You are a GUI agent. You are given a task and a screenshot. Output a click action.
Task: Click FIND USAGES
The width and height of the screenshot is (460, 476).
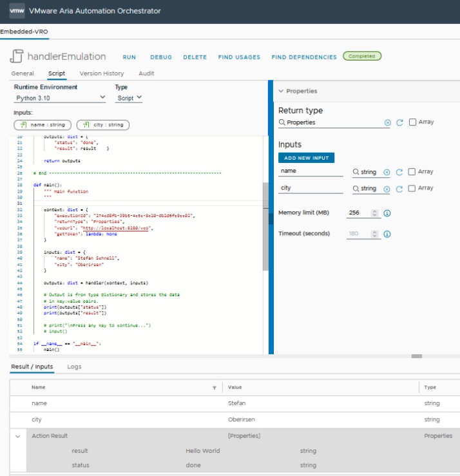pos(239,57)
